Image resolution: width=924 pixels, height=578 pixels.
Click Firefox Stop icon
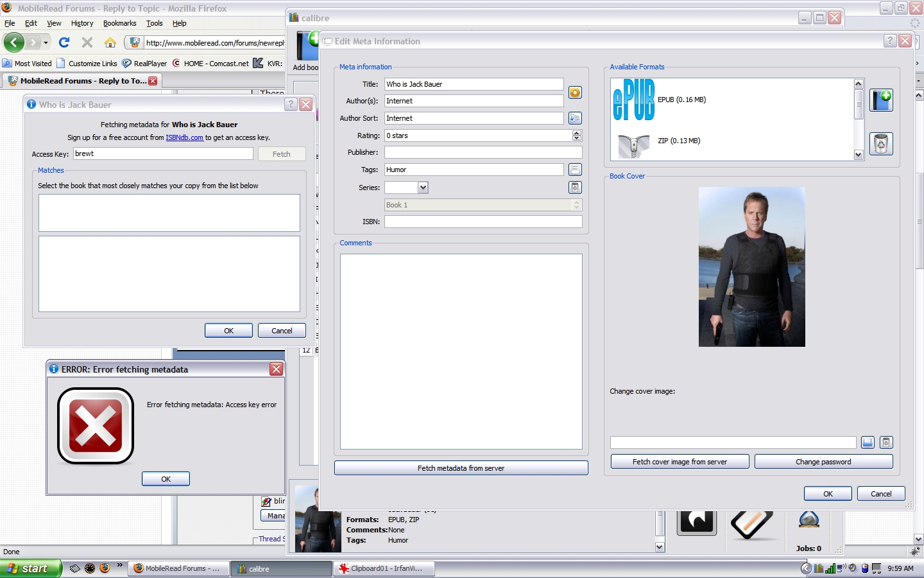coord(87,42)
